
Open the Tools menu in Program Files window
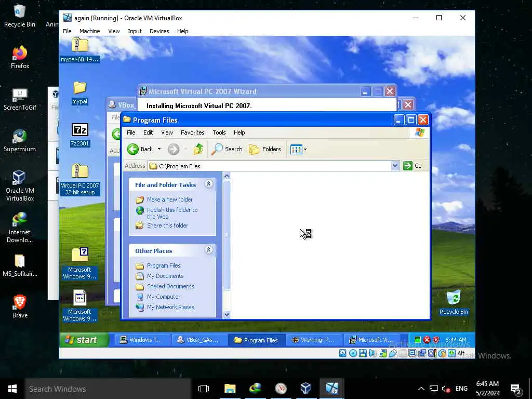click(x=219, y=132)
